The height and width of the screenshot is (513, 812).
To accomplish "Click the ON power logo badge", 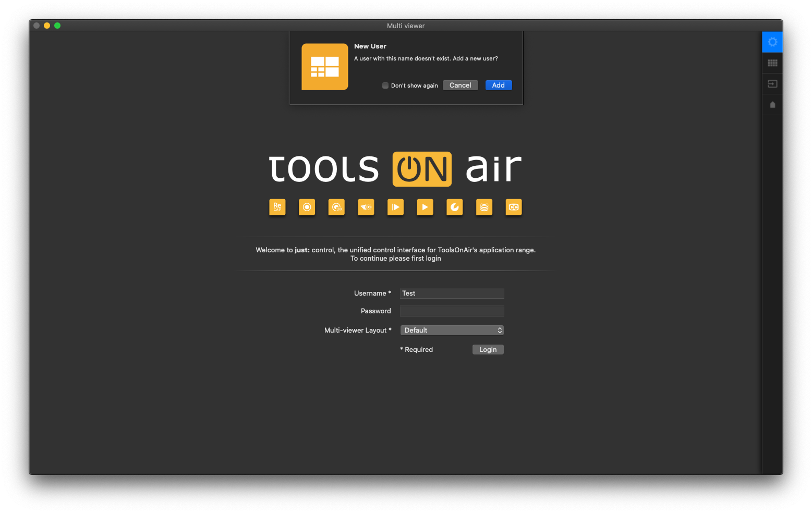I will click(422, 169).
